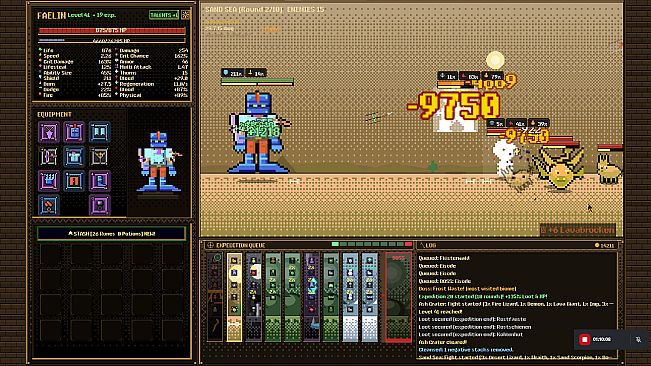651x366 pixels.
Task: Select the yellow Sand Sea expedition card
Action: tap(234, 297)
